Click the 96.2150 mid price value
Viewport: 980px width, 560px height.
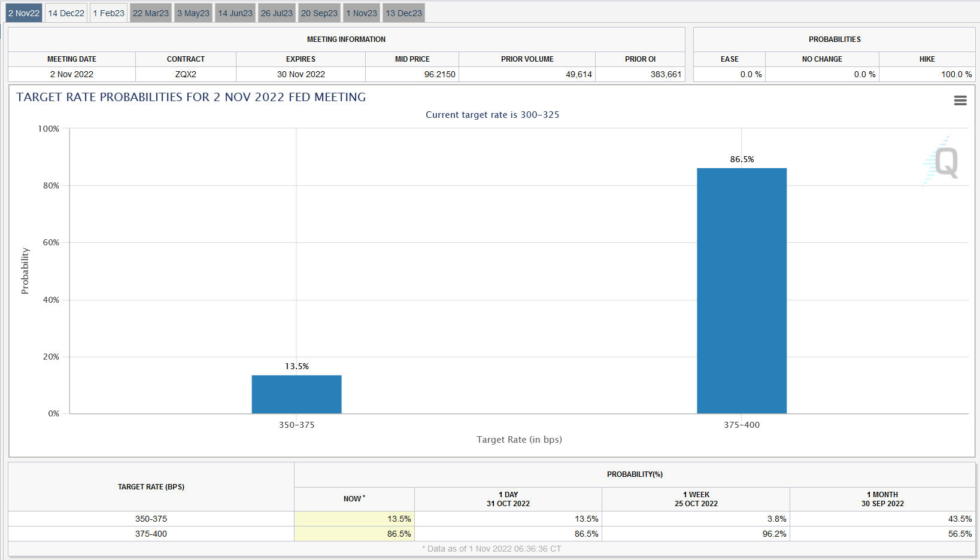(x=440, y=74)
